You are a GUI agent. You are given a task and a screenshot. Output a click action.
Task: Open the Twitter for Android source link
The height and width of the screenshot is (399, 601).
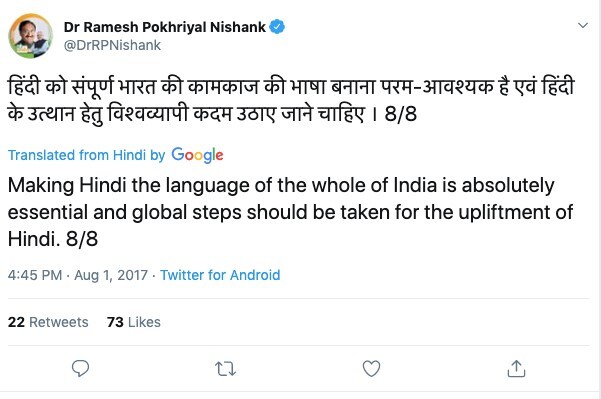tap(220, 275)
